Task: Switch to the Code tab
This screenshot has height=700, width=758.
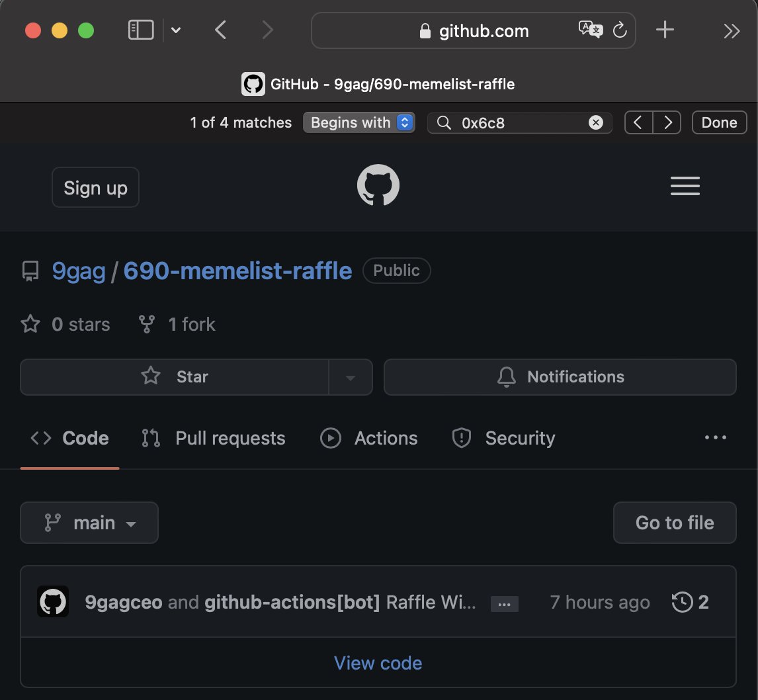Action: coord(69,438)
